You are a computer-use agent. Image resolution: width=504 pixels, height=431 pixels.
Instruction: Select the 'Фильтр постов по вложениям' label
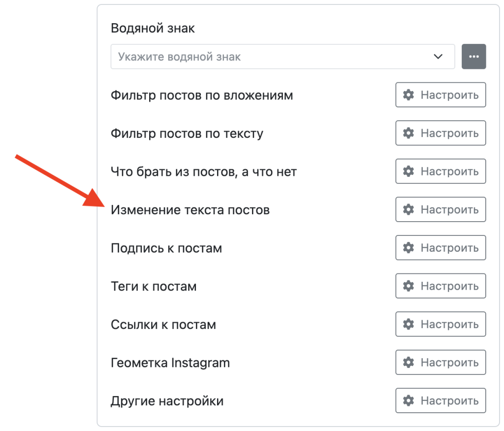pyautogui.click(x=202, y=95)
